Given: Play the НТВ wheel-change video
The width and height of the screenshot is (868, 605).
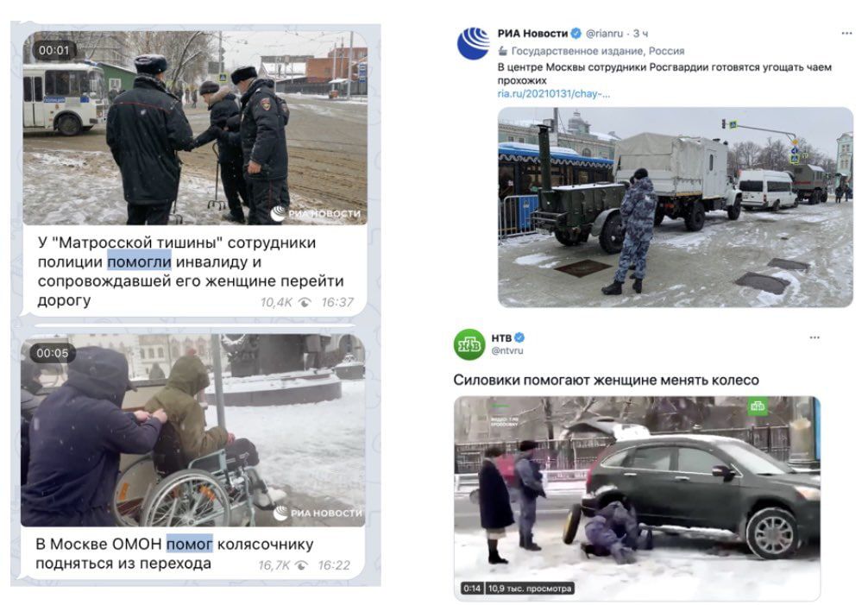Looking at the screenshot, I should click(x=637, y=498).
